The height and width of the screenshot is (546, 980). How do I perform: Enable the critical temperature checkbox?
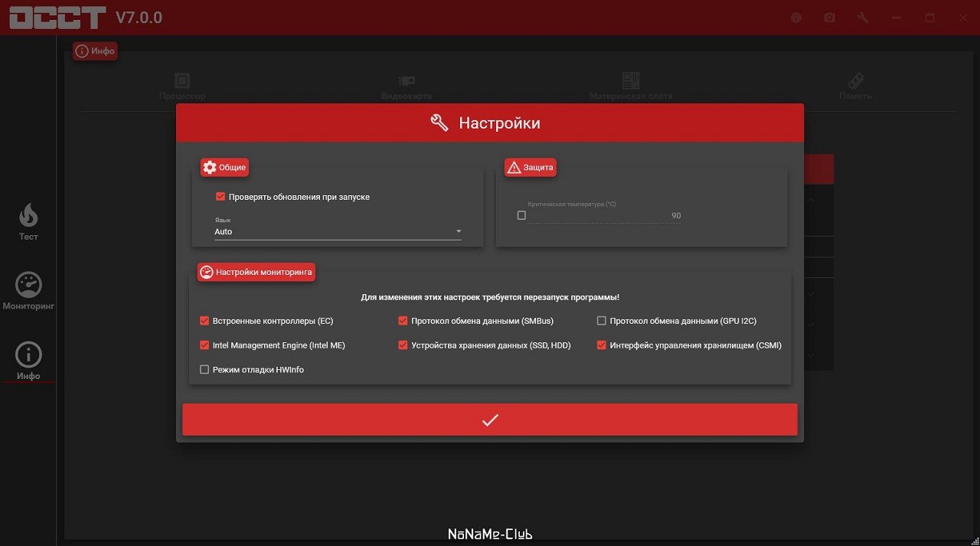click(521, 216)
